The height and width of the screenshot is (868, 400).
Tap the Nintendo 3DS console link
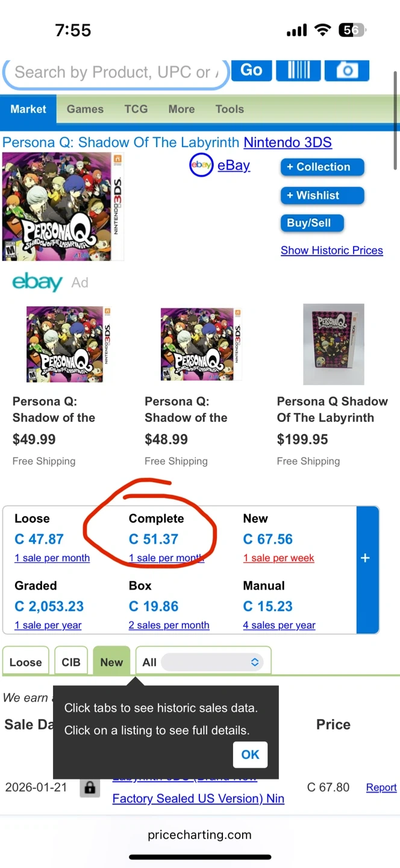pos(287,143)
